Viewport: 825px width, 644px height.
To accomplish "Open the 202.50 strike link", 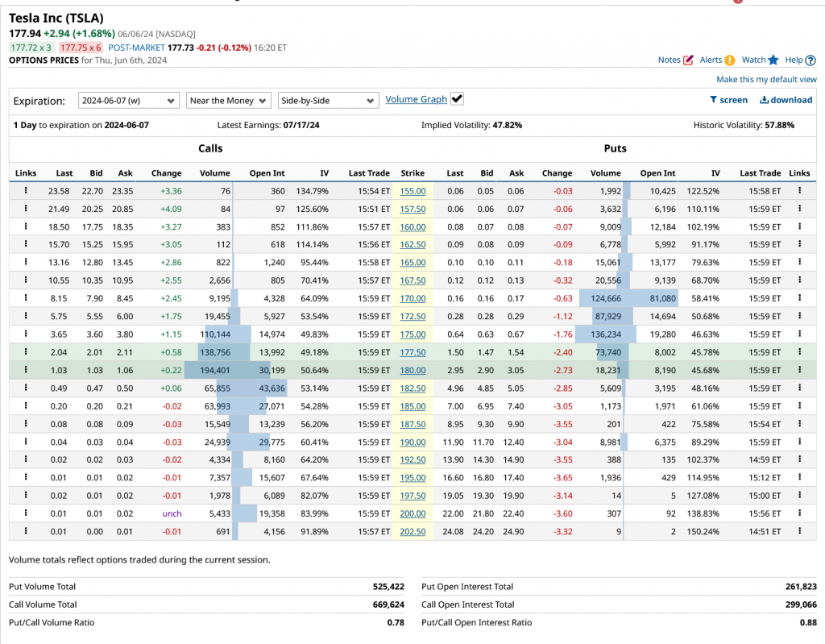I will 412,531.
